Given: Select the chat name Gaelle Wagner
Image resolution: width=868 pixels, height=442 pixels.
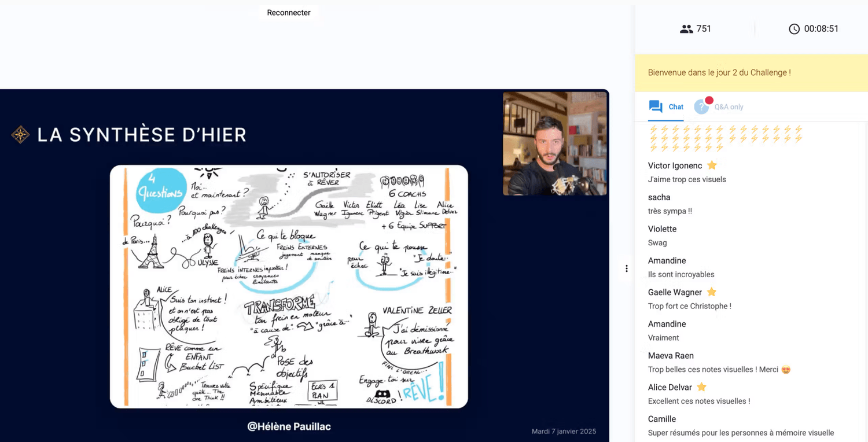Looking at the screenshot, I should tap(675, 292).
